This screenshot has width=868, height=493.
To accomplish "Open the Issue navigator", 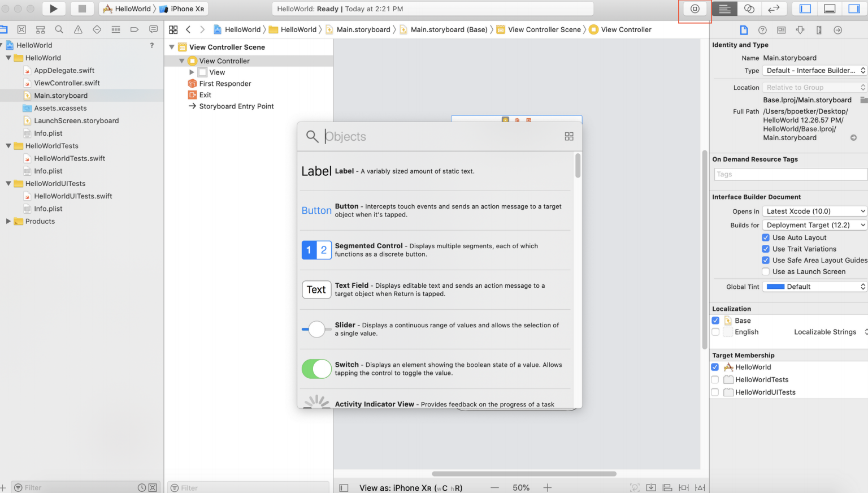I will [x=78, y=29].
